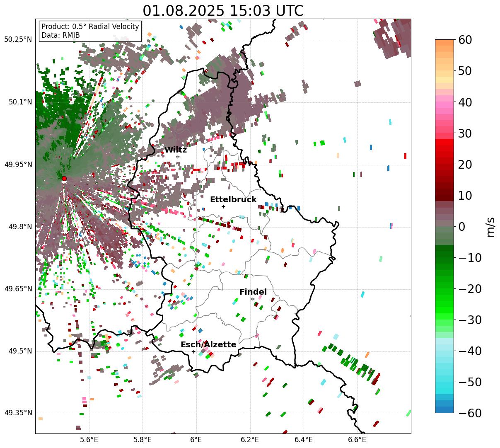Pick the pink colorbar segment near 40
Screen dimensions: 500x448
444,104
